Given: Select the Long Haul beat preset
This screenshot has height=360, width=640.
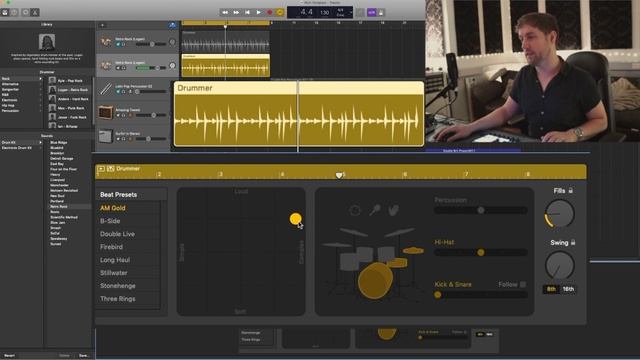Looking at the screenshot, I should [115, 260].
